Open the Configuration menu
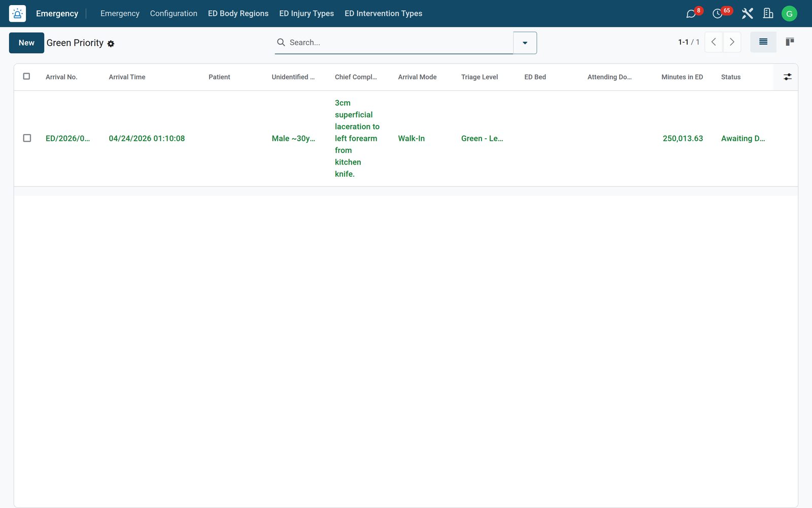Image resolution: width=812 pixels, height=508 pixels. pyautogui.click(x=174, y=14)
